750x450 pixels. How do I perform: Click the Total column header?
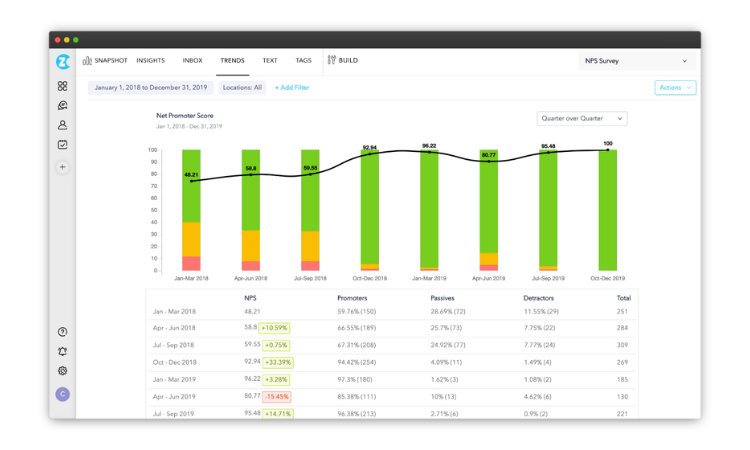pos(624,298)
